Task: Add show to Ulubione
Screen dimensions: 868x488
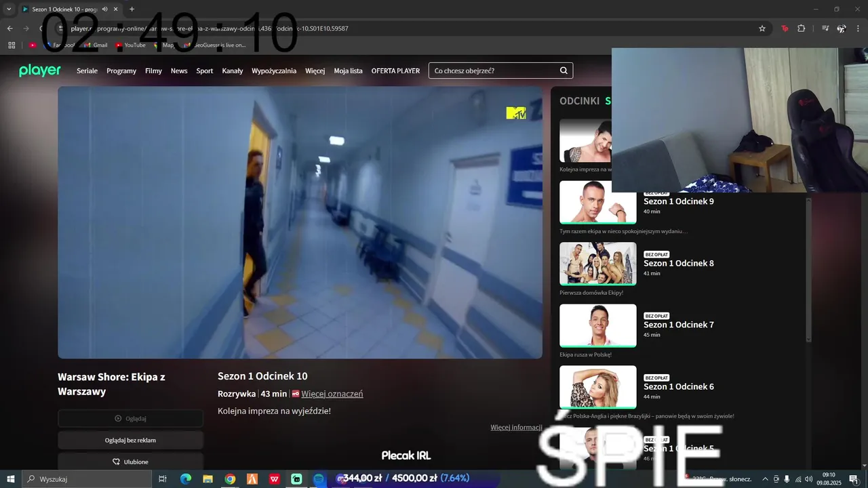Action: coord(130,462)
